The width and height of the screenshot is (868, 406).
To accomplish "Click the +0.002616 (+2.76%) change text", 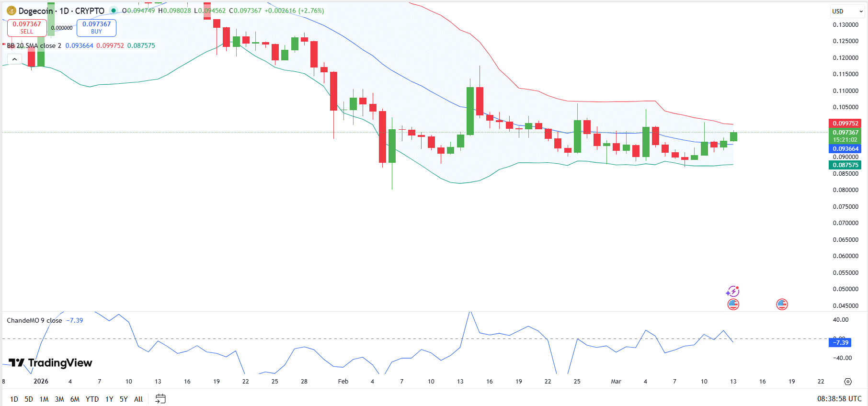I will point(294,11).
